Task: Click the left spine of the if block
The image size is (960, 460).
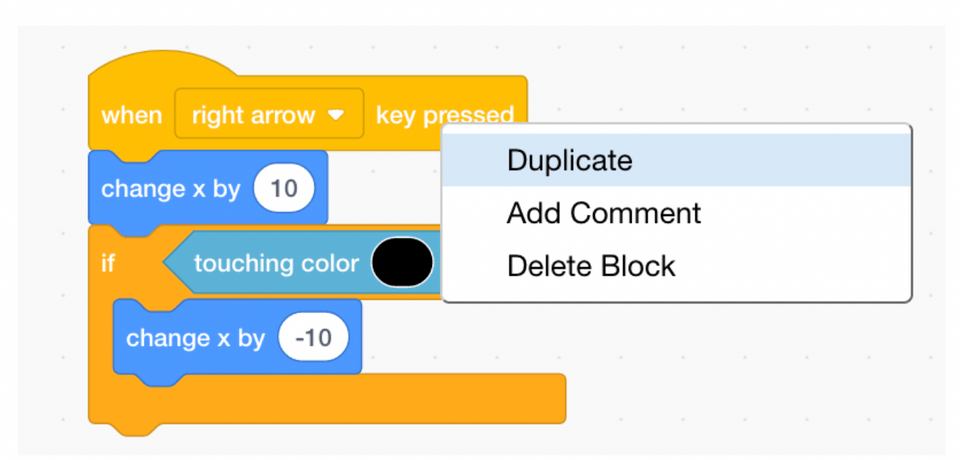Action: click(x=100, y=340)
